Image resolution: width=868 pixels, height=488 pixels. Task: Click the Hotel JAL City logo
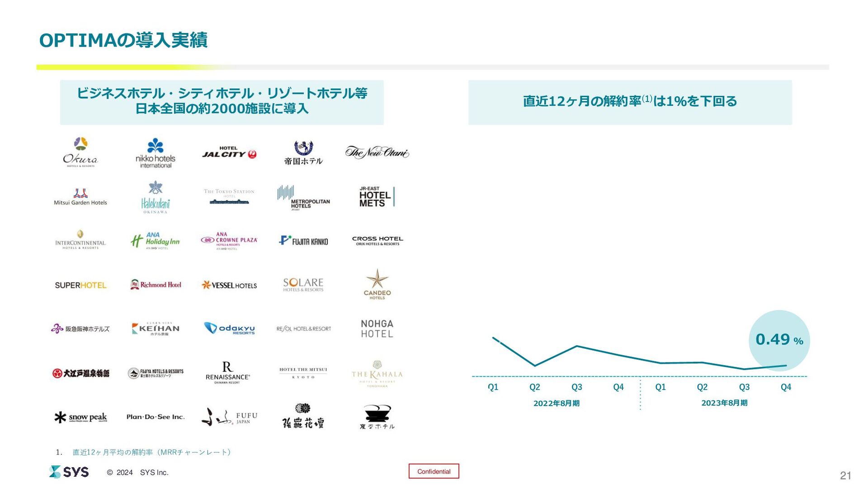click(x=229, y=152)
